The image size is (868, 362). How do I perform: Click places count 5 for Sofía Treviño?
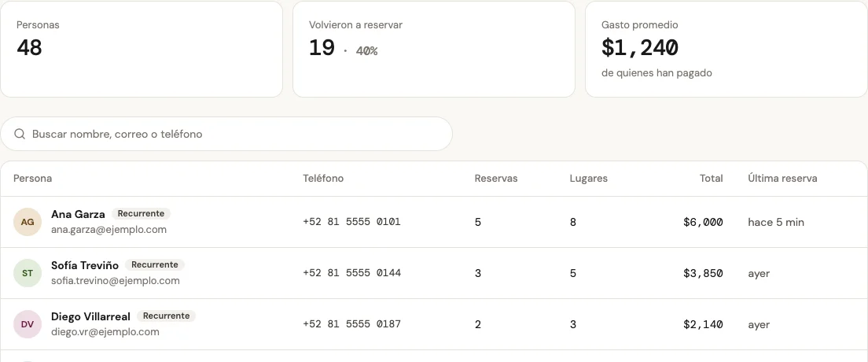pos(573,273)
